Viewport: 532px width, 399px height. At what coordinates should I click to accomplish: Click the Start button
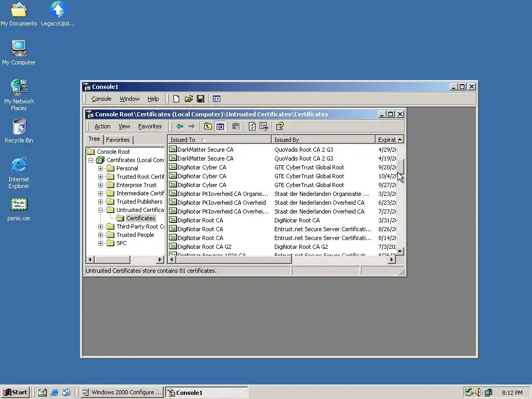click(x=15, y=392)
